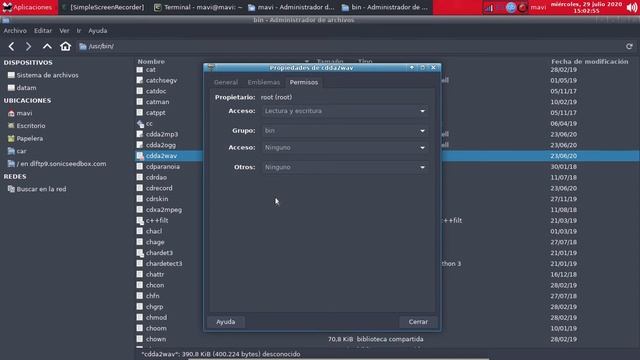Navigate to parent folder with up arrow

47,47
